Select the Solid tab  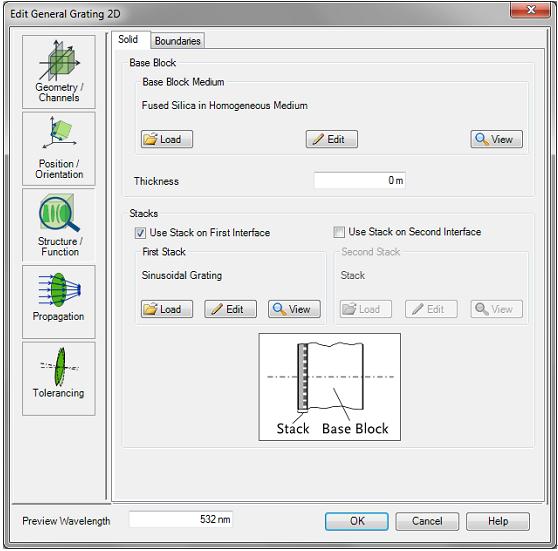[x=128, y=40]
